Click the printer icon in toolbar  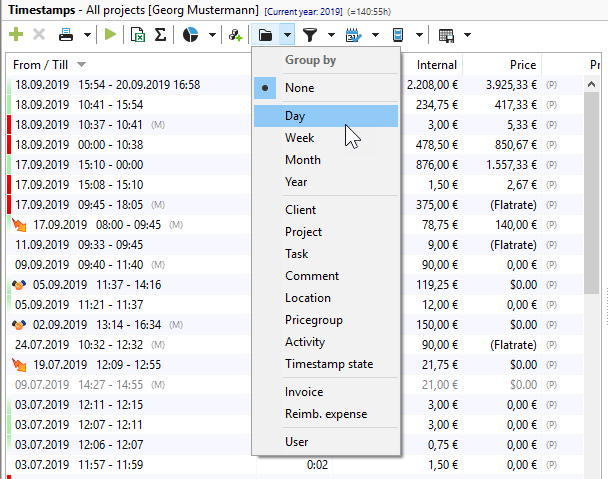click(x=65, y=35)
